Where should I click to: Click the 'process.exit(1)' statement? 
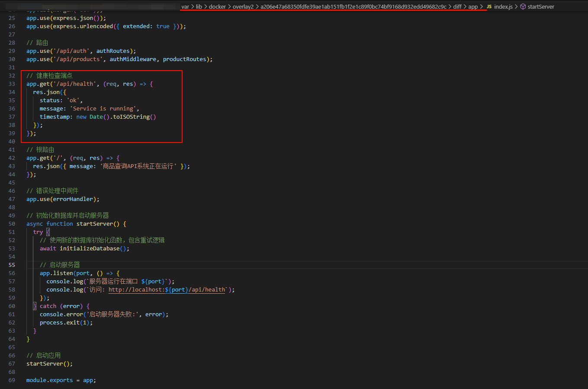tap(66, 323)
